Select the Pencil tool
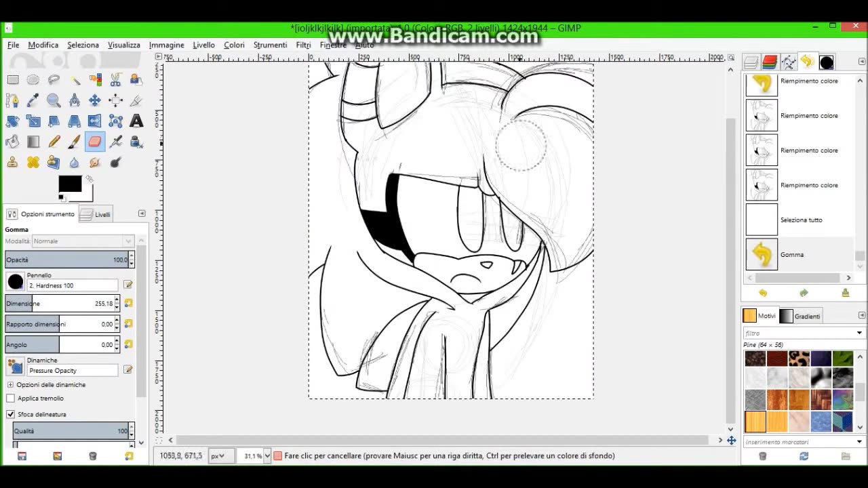 54,142
